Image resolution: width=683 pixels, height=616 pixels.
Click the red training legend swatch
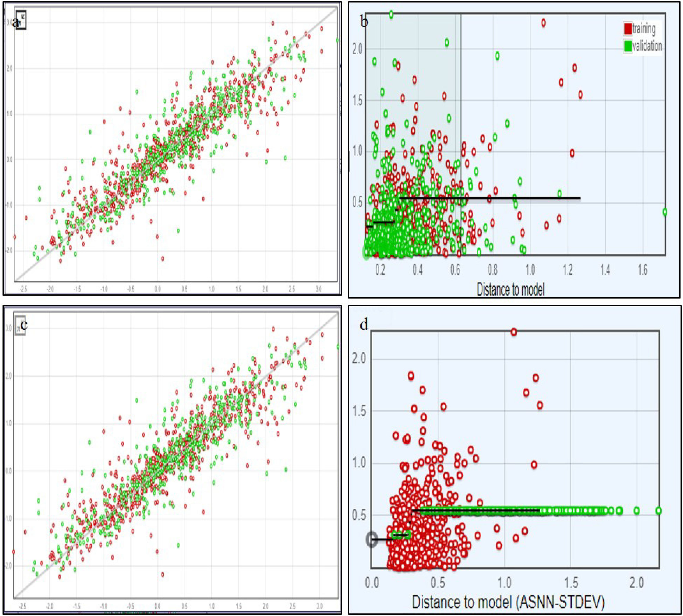627,29
